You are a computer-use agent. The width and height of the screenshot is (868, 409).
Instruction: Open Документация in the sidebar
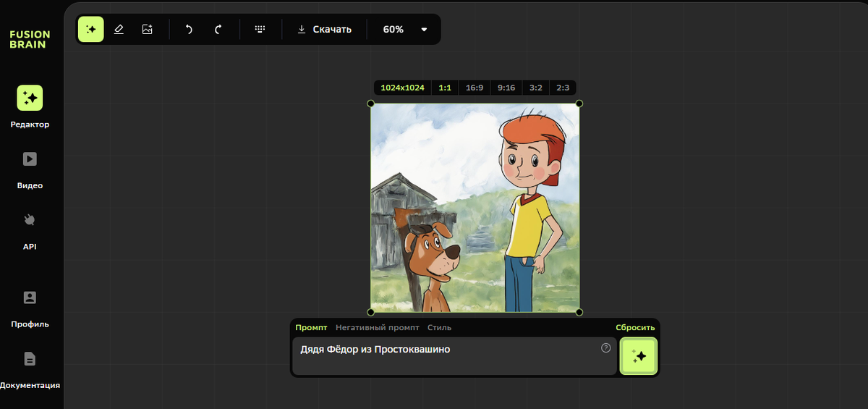tap(30, 369)
